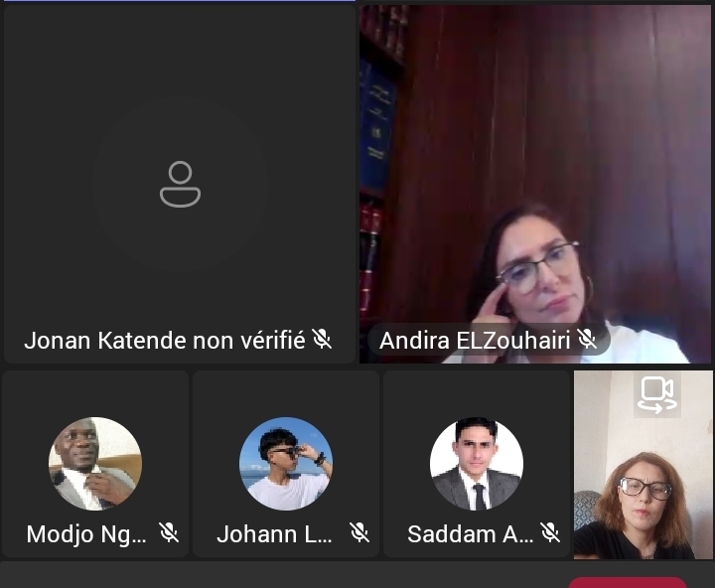The image size is (715, 588).
Task: Open Saddam A's profile picture
Action: 477,464
